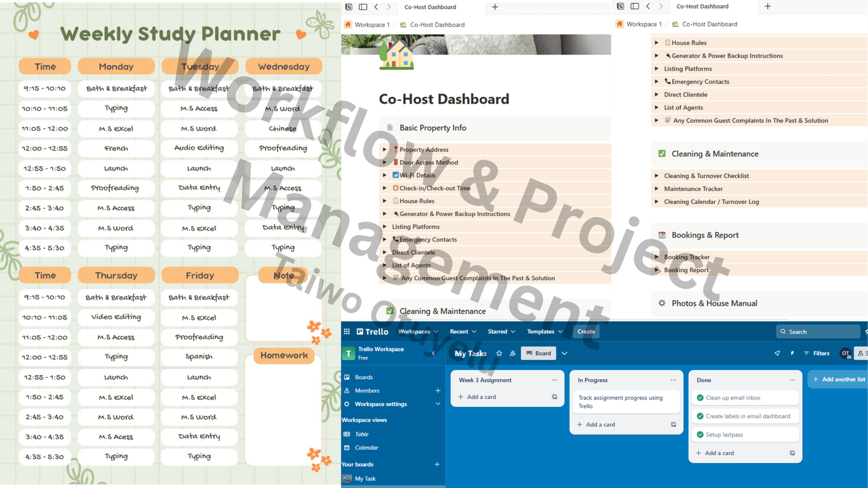Open a new tab in right Notion window

coord(768,6)
